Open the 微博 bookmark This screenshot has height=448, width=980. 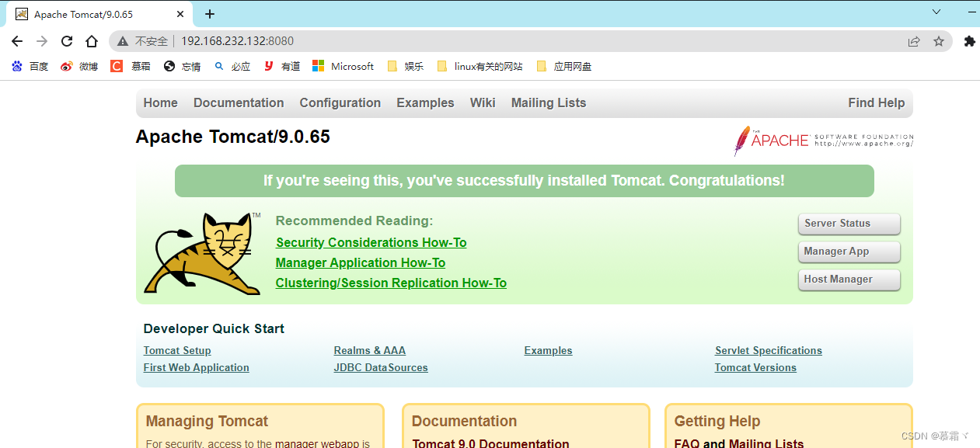coord(79,67)
